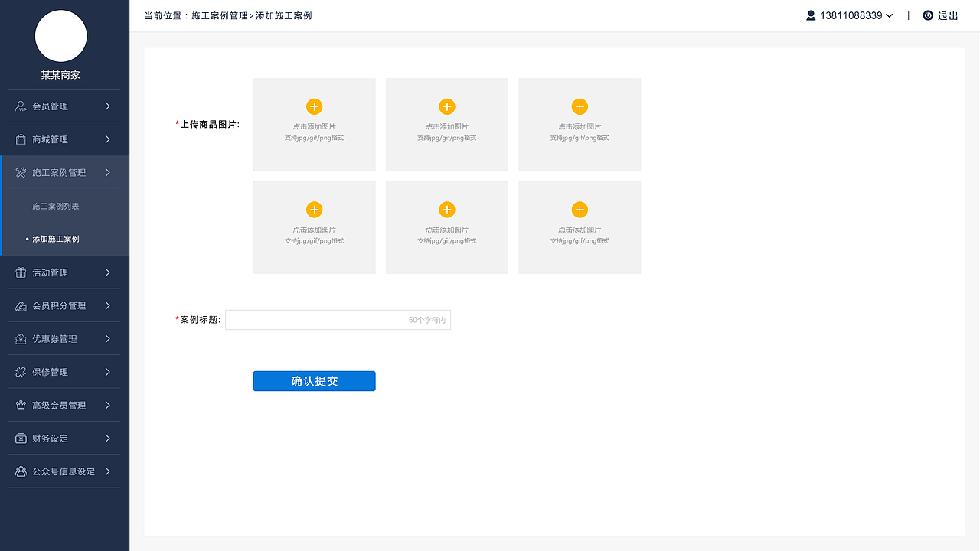980x551 pixels.
Task: Click the 优惠券管理 coupon icon
Action: (x=21, y=339)
